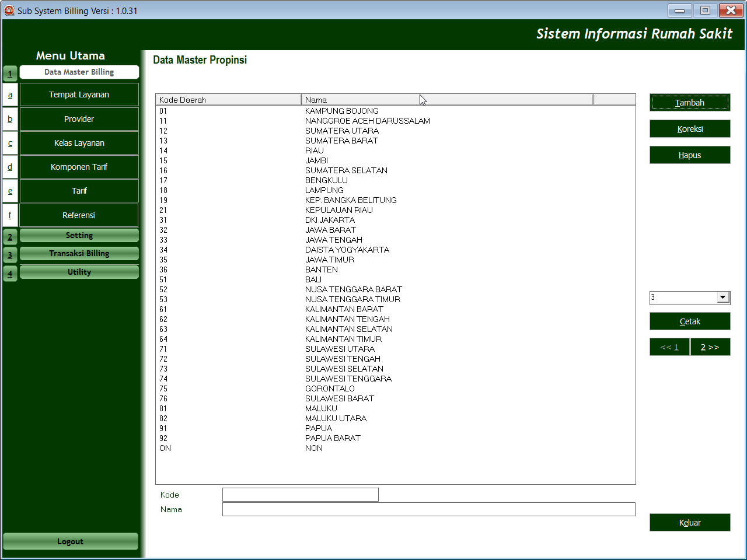Select the JAWA TENGAH row

[395, 240]
